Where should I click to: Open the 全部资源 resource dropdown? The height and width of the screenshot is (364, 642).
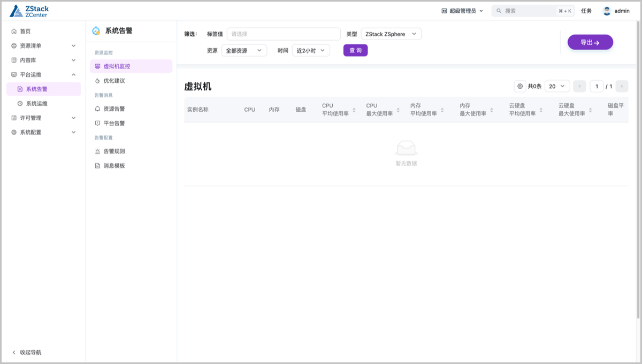[244, 51]
